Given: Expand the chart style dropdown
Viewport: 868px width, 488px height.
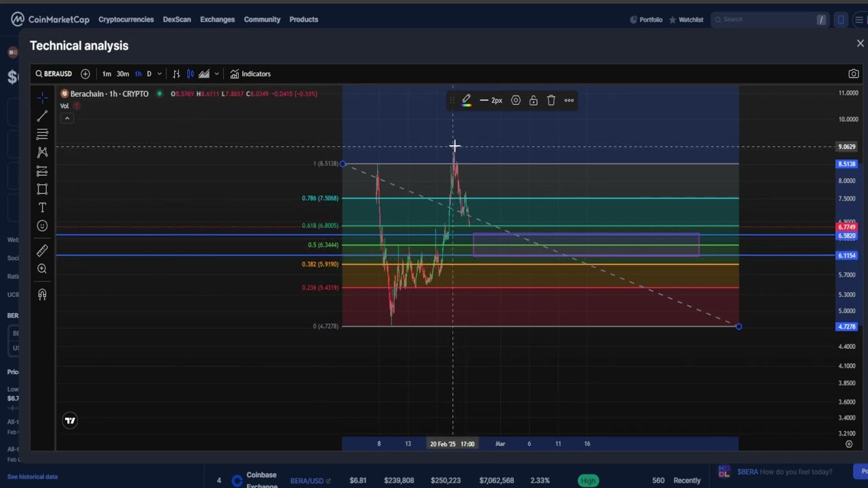Looking at the screenshot, I should [216, 74].
